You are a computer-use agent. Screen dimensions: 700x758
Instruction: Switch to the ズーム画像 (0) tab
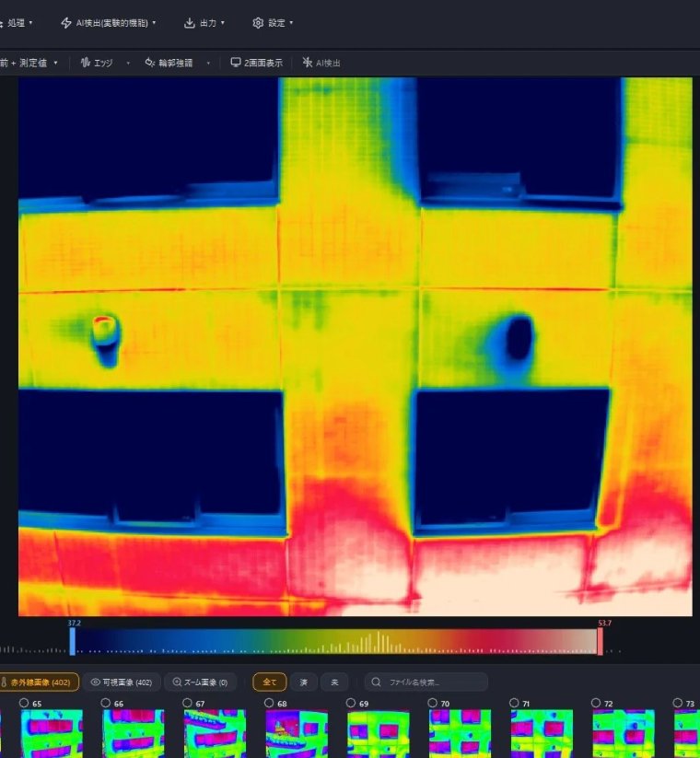(200, 682)
